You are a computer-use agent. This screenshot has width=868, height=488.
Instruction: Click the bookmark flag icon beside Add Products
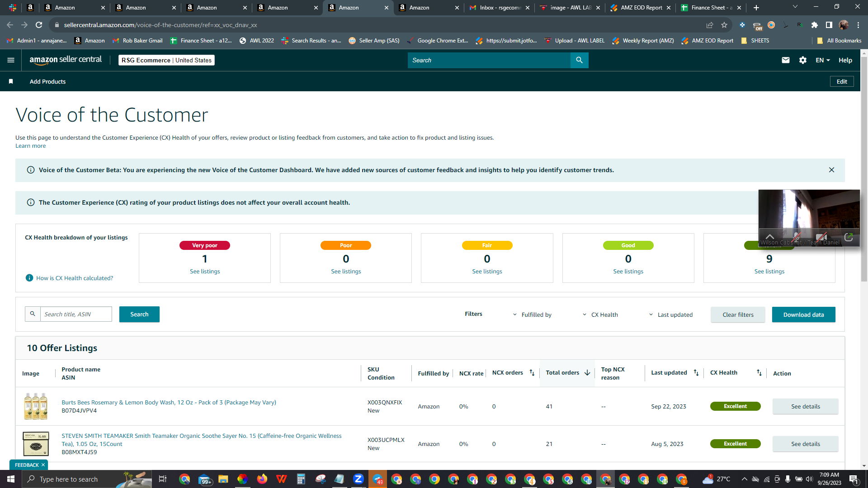pos(11,81)
